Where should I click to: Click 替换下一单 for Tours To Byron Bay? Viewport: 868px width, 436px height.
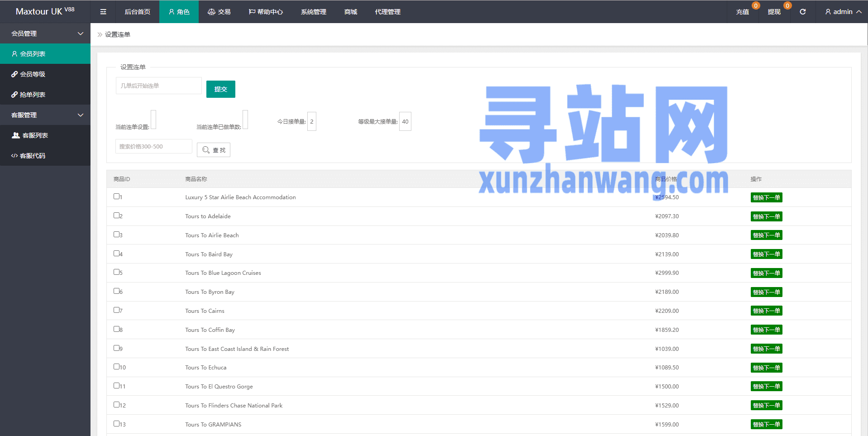(x=766, y=292)
